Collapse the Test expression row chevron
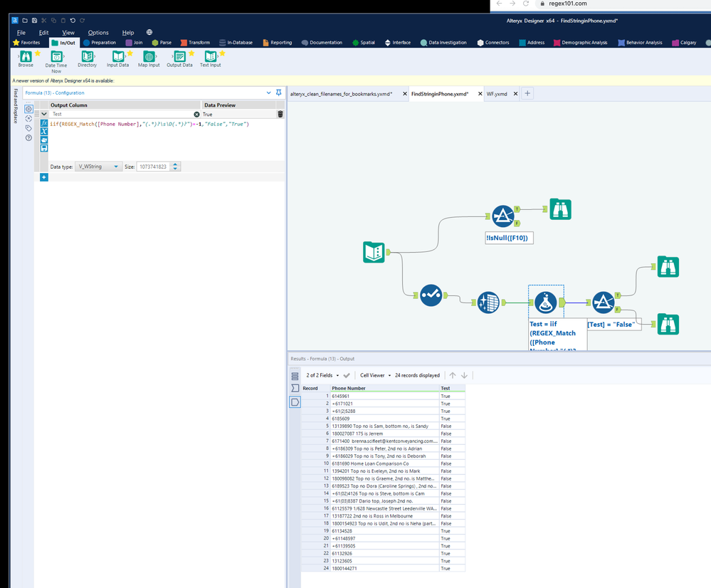711x588 pixels. tap(44, 114)
